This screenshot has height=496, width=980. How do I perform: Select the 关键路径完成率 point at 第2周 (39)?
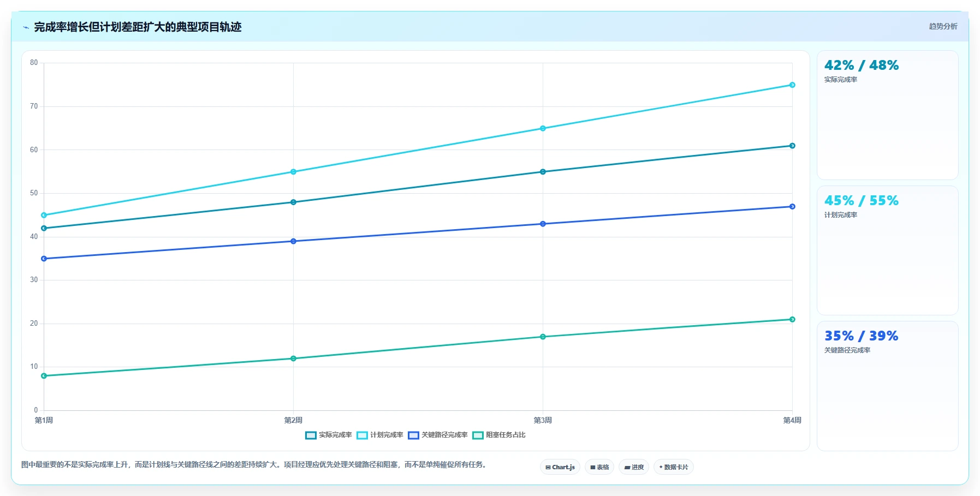[x=293, y=241]
